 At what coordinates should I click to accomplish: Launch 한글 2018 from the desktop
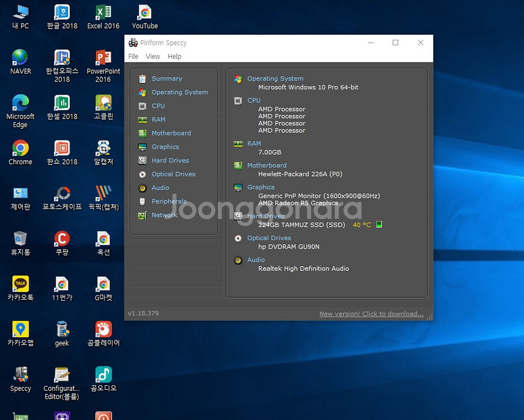[62, 17]
